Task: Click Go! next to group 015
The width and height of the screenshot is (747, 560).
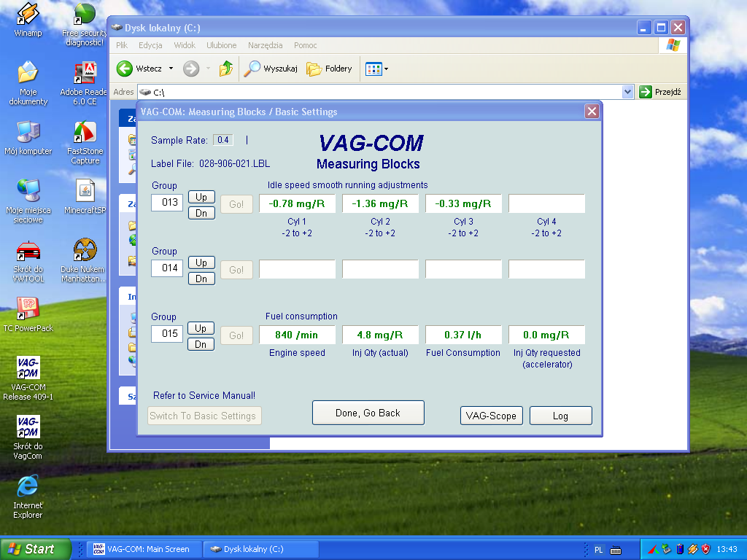Action: pyautogui.click(x=236, y=335)
